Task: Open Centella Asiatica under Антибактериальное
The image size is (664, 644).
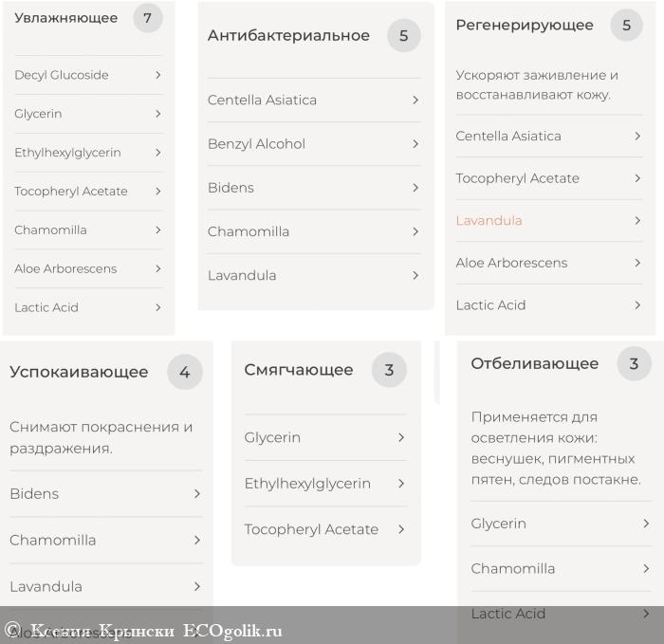Action: 263,101
